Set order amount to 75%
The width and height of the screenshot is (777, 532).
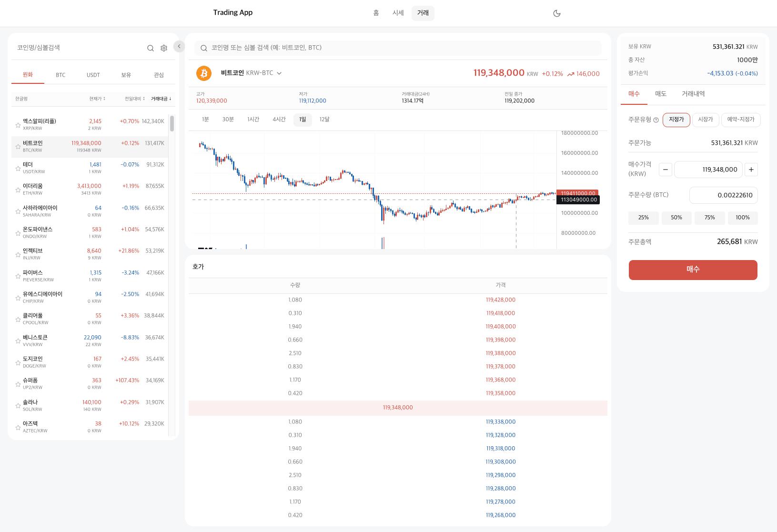(x=710, y=218)
